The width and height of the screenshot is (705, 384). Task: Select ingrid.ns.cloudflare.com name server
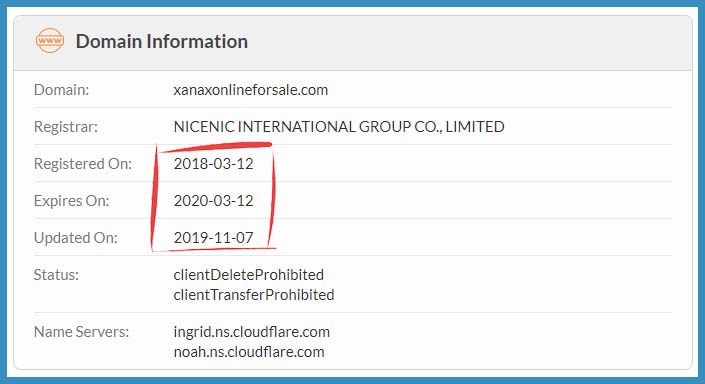click(x=252, y=332)
